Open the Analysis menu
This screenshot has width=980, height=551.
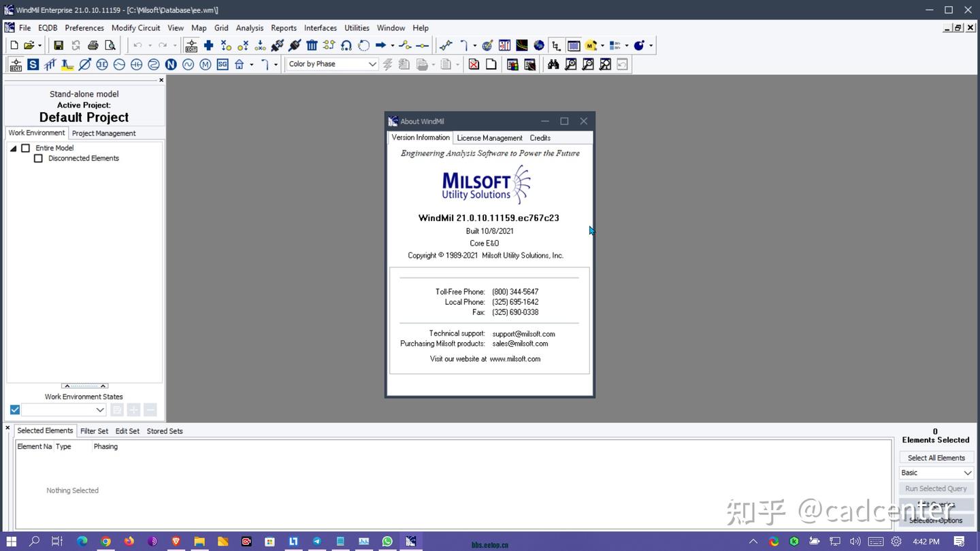[x=249, y=28]
